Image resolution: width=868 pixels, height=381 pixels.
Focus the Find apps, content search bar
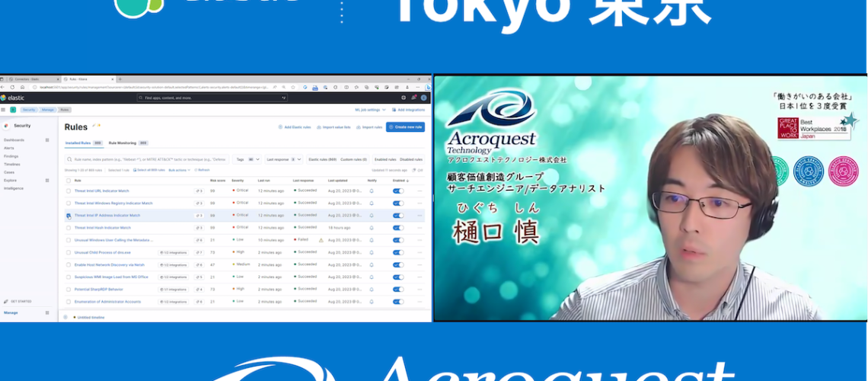click(212, 98)
